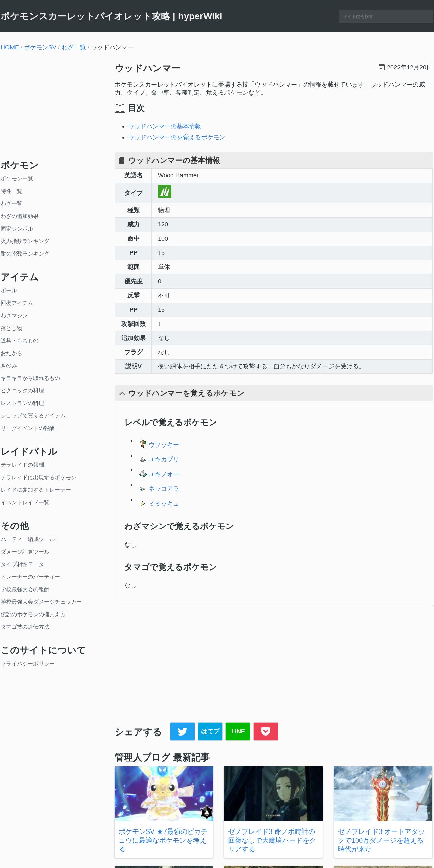Open 耐久指数ランキング in sidebar
Viewport: 434px width, 868px height.
25,254
